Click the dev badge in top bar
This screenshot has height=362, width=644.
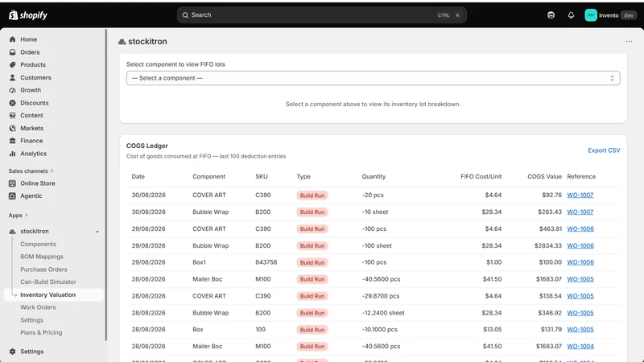(629, 15)
